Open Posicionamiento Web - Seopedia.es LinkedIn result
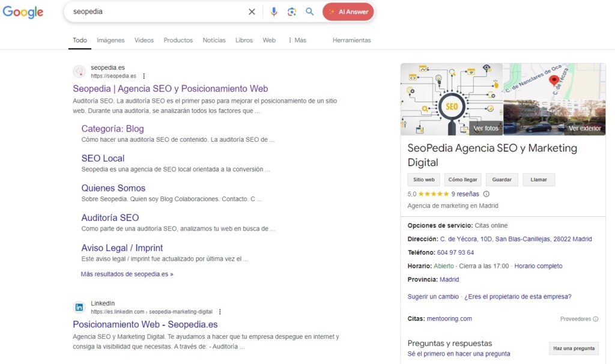The width and height of the screenshot is (615, 364). pos(145,324)
